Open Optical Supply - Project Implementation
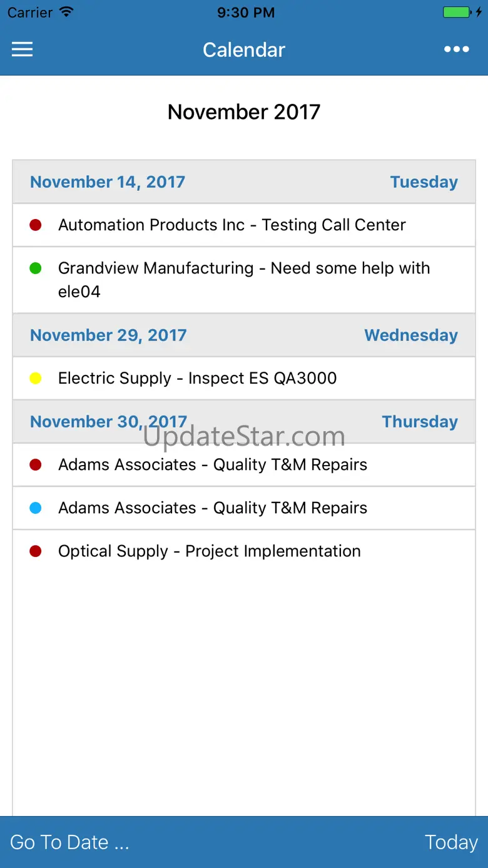Image resolution: width=488 pixels, height=868 pixels. coord(244,551)
